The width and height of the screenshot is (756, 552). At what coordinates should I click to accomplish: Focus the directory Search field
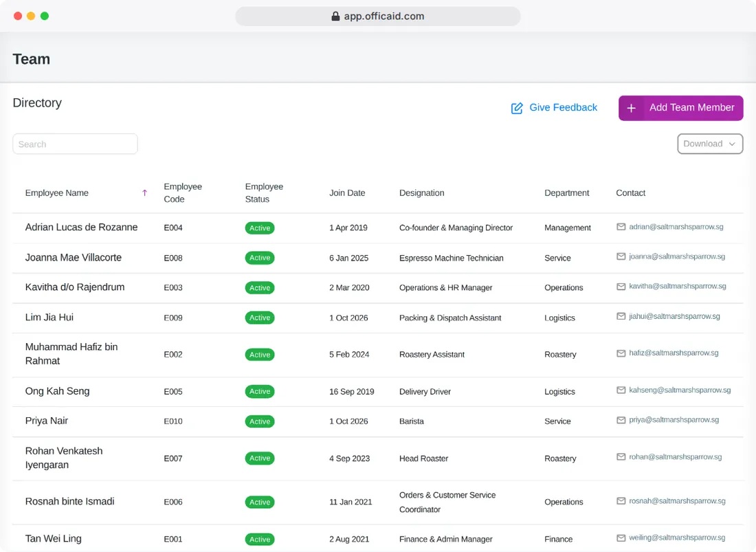coord(75,144)
